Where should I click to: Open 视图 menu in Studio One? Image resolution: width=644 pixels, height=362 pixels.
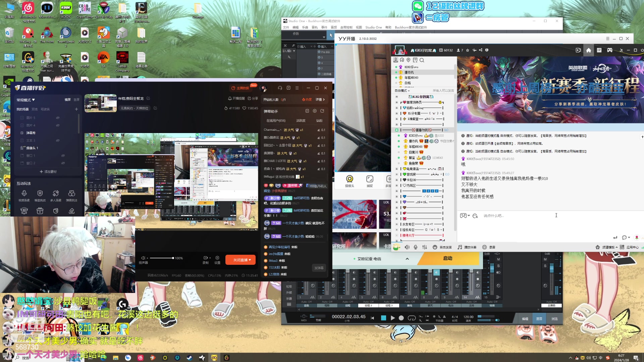[x=359, y=27]
